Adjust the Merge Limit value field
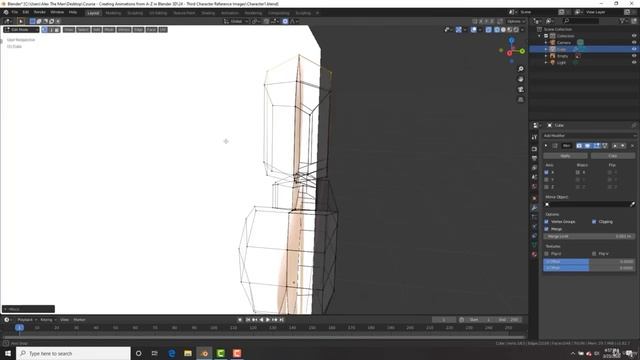 click(x=589, y=236)
